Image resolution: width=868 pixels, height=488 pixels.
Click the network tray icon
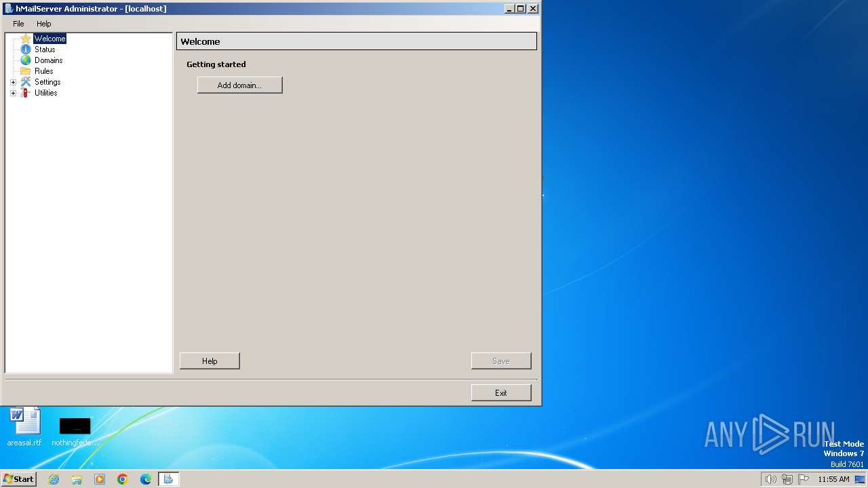tap(787, 479)
